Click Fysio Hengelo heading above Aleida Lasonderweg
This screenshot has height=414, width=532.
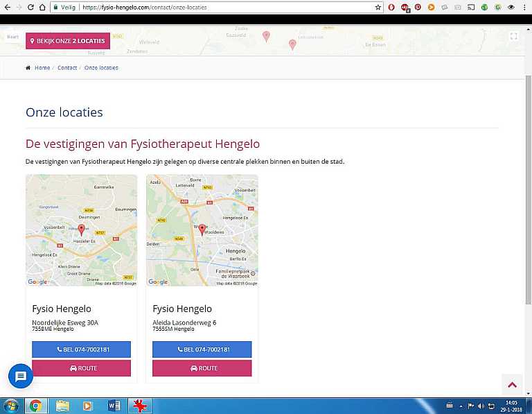tap(182, 309)
